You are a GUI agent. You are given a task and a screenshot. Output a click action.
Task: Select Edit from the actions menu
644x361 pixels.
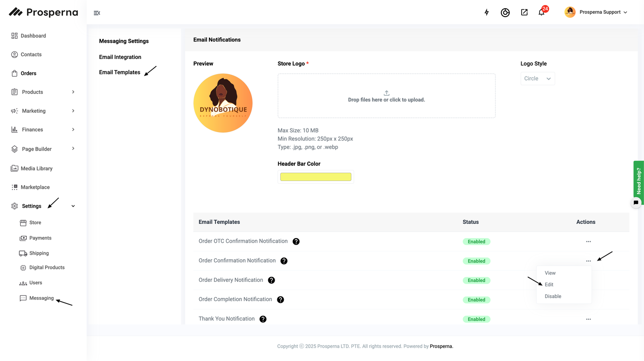549,285
